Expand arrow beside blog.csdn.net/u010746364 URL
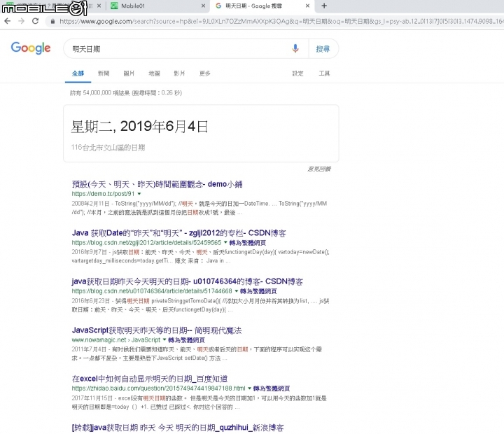This screenshot has width=504, height=434. click(237, 291)
